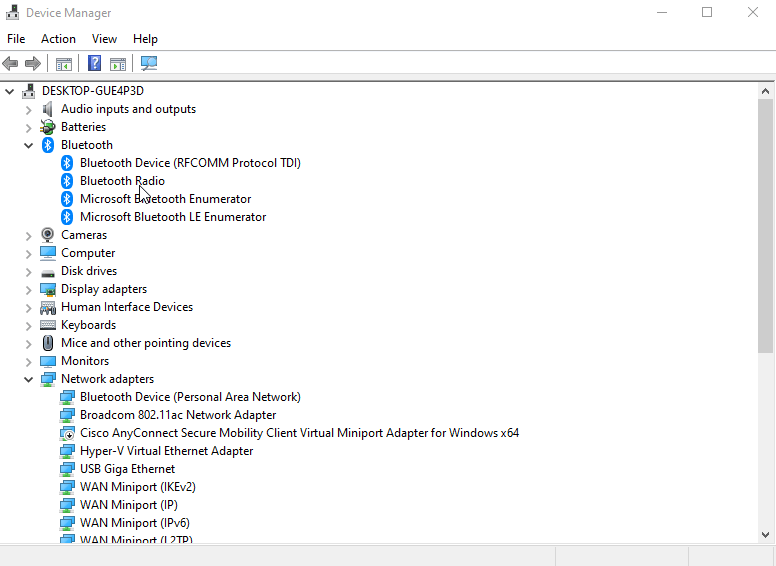Select Bluetooth Device (RFCOMM Protocol TDI)
776x566 pixels.
[x=191, y=163]
